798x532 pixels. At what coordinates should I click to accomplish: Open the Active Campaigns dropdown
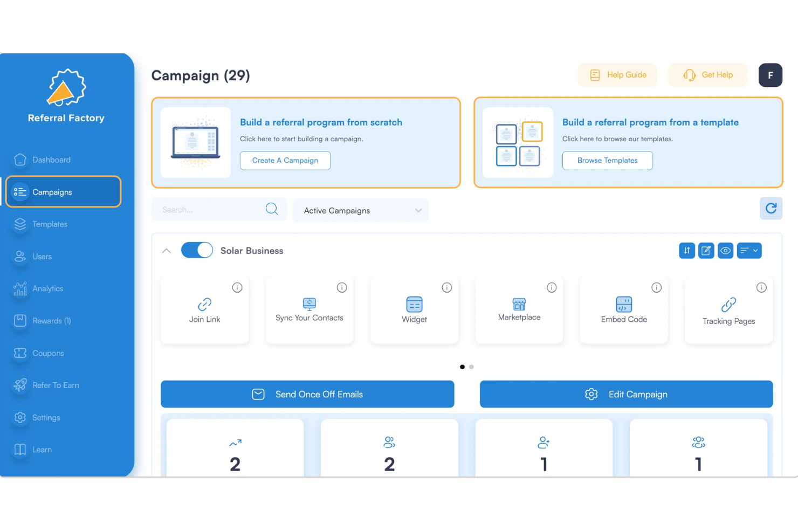point(361,211)
